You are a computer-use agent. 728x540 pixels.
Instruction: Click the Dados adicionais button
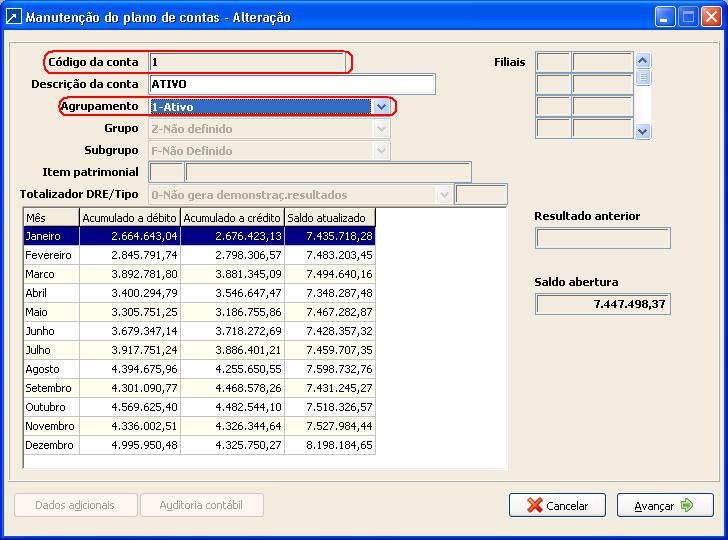[76, 505]
